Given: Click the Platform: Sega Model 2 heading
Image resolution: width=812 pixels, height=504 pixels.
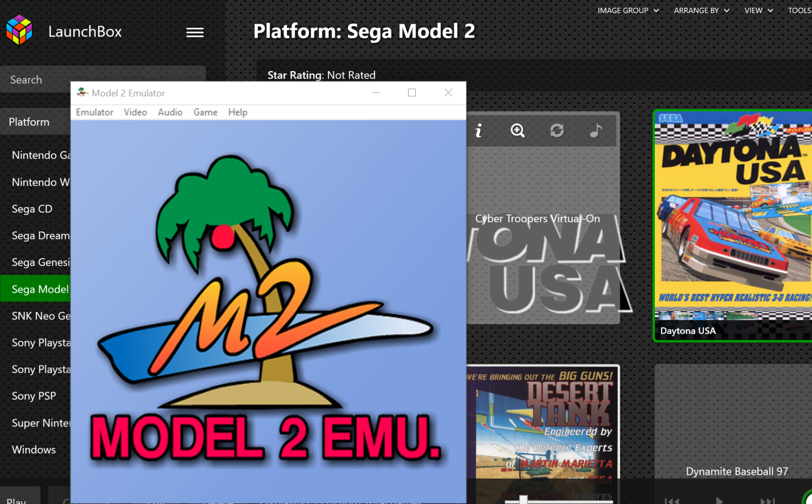Looking at the screenshot, I should 364,31.
